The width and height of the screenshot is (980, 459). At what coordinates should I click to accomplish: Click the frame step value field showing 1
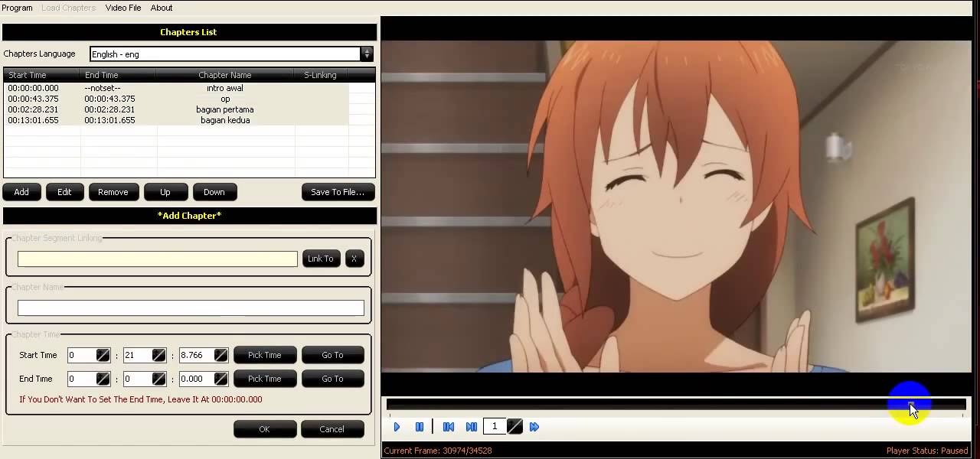click(495, 426)
